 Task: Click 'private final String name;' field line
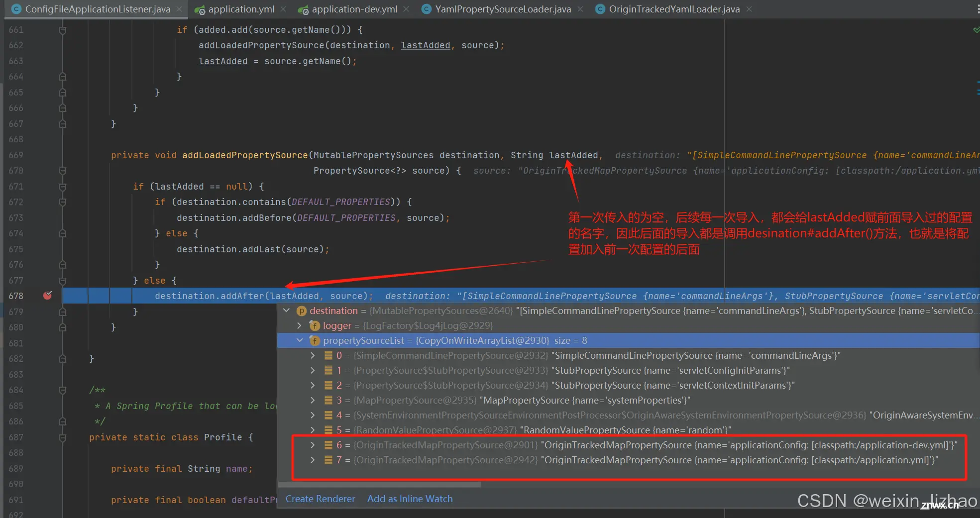click(x=182, y=469)
